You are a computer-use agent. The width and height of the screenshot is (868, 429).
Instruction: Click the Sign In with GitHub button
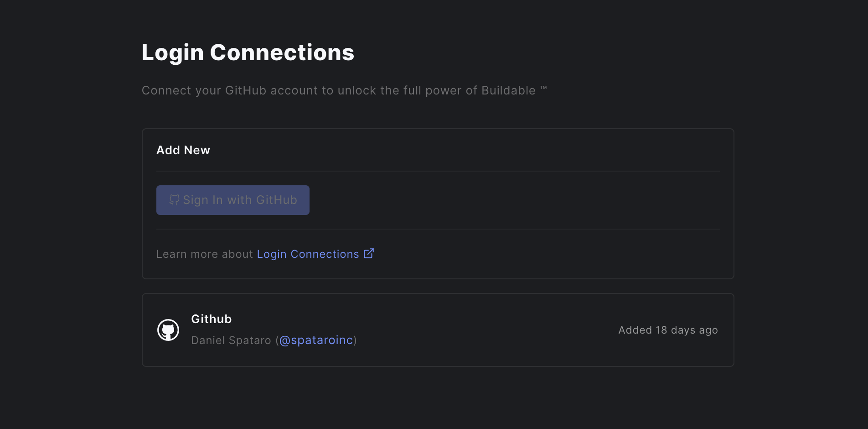pos(232,200)
